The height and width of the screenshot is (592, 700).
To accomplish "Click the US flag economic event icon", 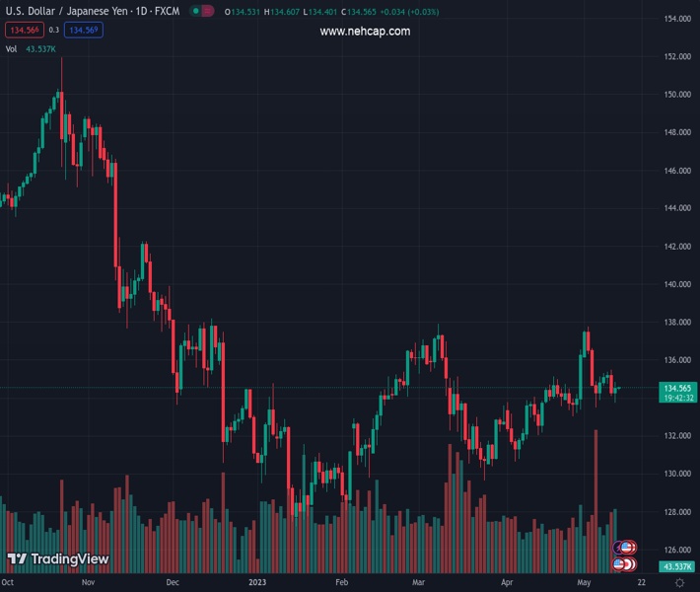I will coord(627,547).
